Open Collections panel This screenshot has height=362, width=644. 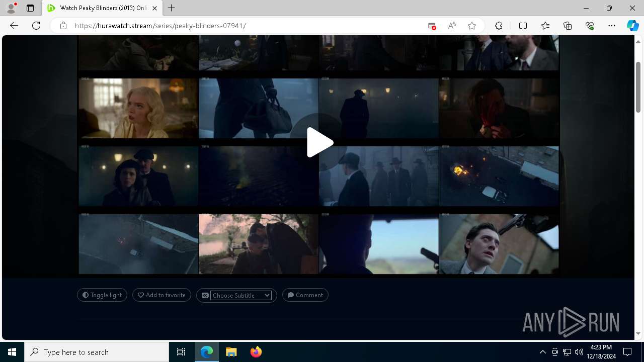[568, 26]
